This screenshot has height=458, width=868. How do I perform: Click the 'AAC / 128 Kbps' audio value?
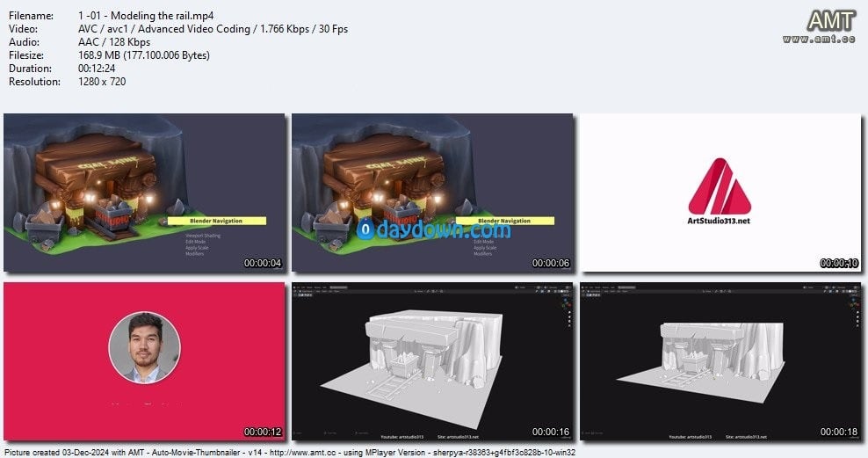point(114,42)
